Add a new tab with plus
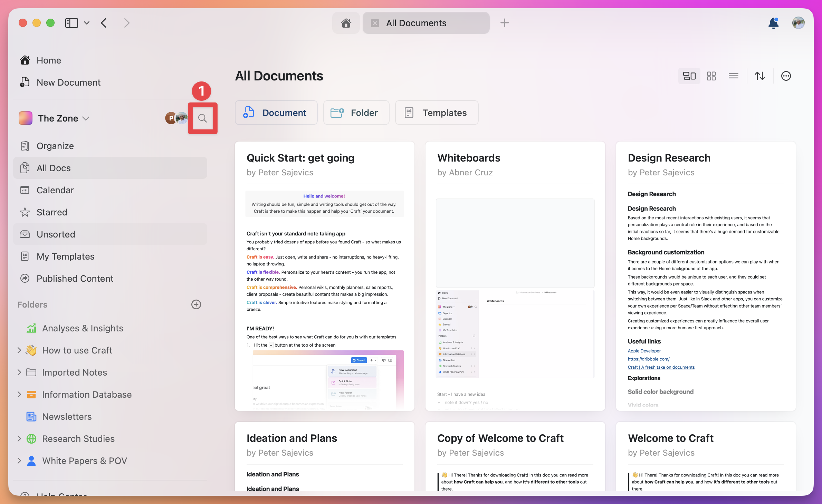This screenshot has width=822, height=504. pos(505,23)
